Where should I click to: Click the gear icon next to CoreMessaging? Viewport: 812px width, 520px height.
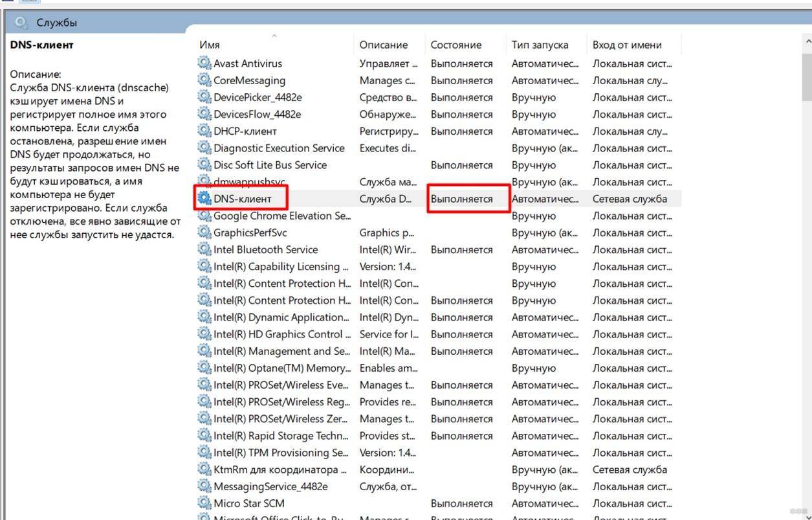(204, 80)
